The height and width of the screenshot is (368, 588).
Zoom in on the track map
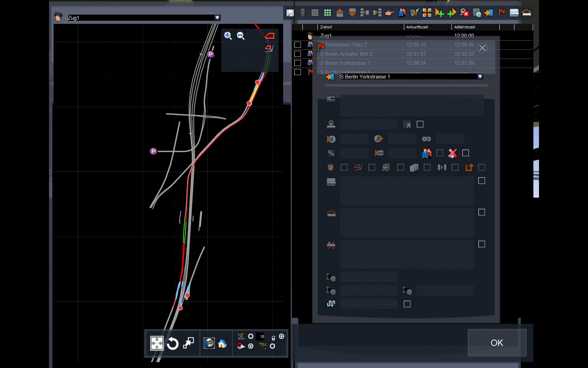point(228,36)
